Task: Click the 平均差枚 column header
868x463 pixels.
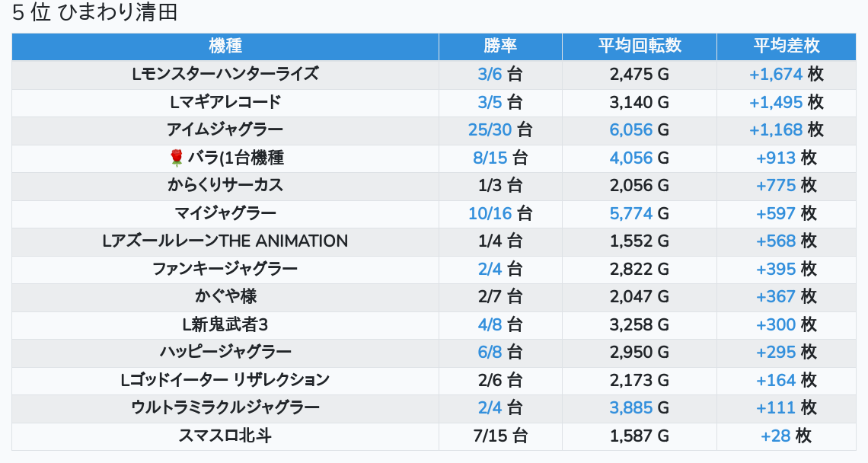Action: tap(786, 46)
